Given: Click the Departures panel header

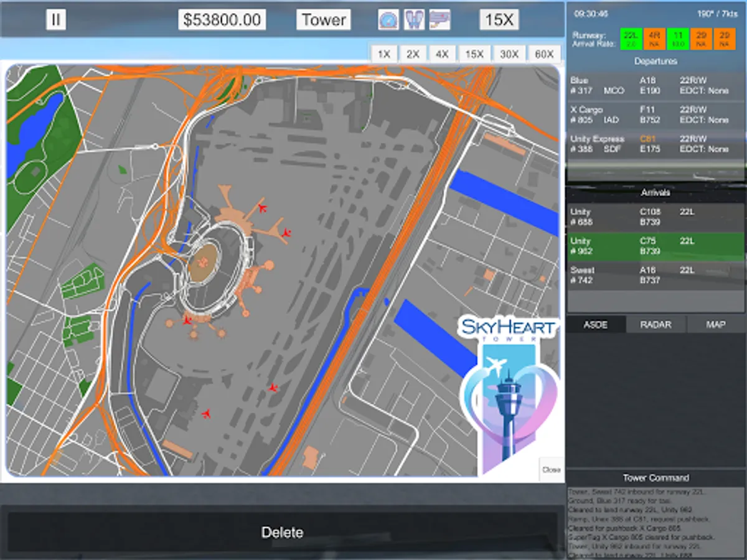Looking at the screenshot, I should tap(655, 62).
